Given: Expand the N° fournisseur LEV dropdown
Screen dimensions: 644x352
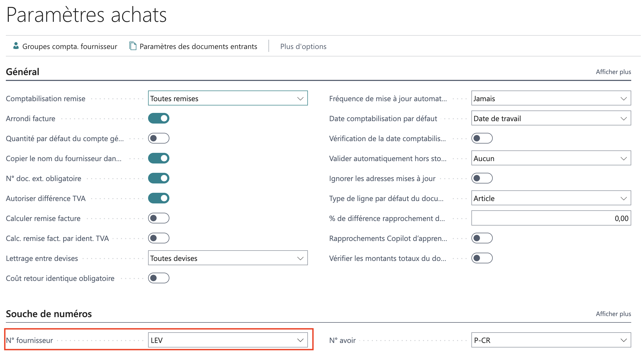Looking at the screenshot, I should click(228, 340).
